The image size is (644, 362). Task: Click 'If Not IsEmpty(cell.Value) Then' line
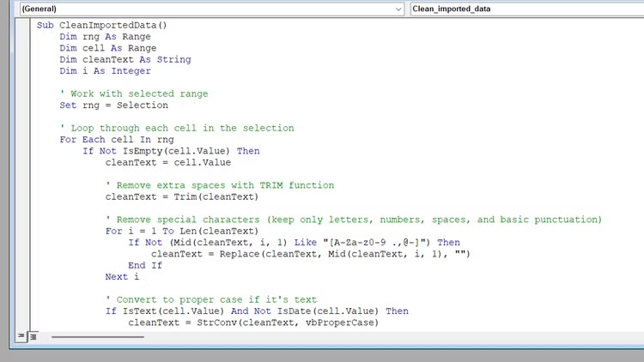pos(171,152)
